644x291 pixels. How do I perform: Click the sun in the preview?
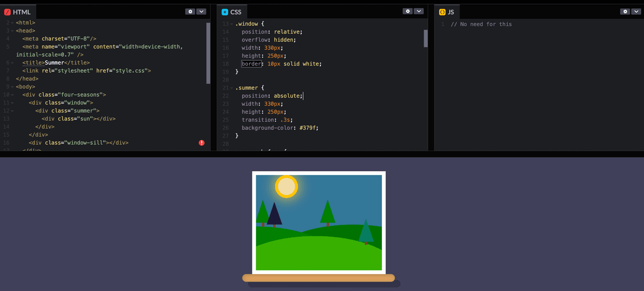click(286, 186)
